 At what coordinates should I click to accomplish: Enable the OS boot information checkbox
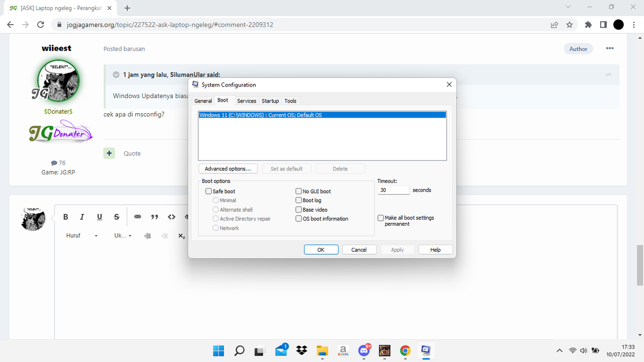[299, 219]
